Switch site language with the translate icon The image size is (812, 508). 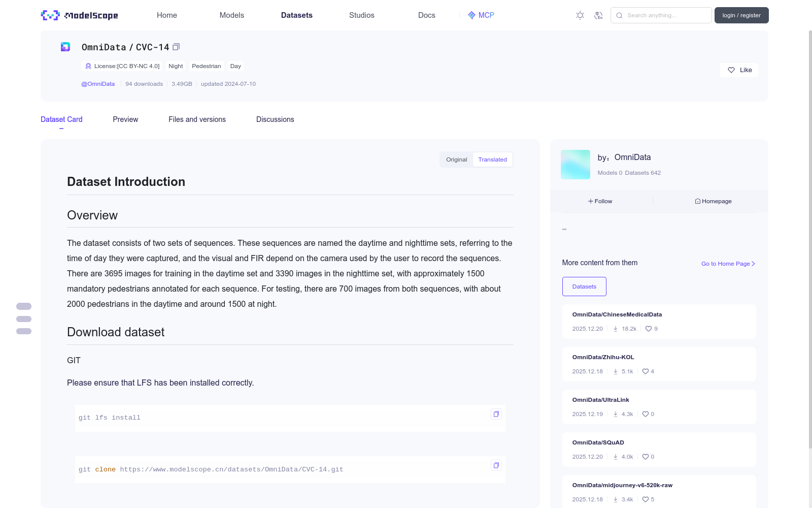pos(598,15)
